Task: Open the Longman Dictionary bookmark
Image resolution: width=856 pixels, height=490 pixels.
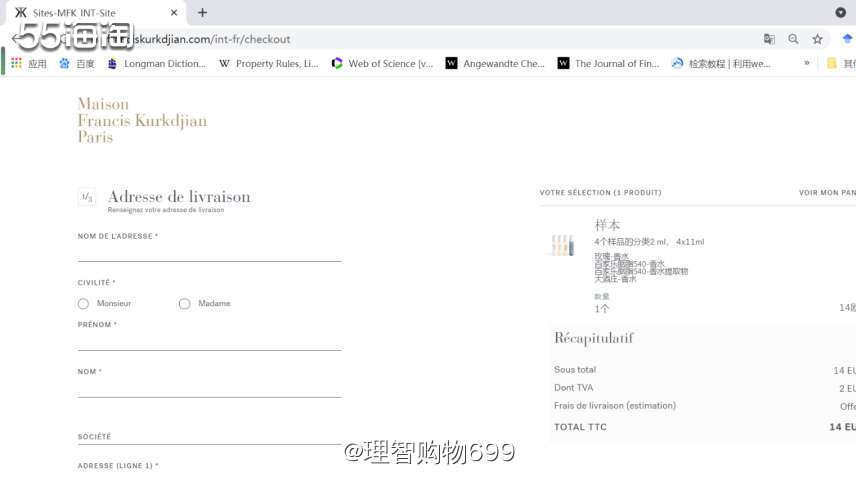Action: [157, 63]
